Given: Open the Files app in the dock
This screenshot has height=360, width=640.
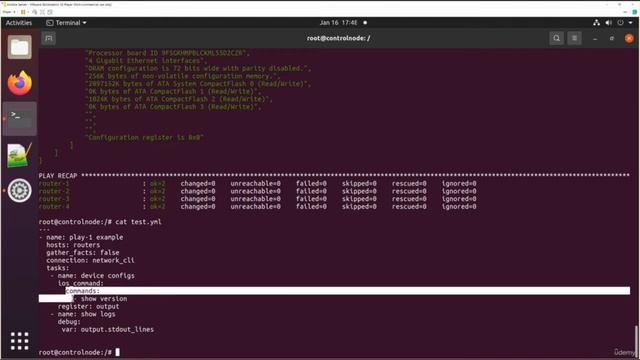Looking at the screenshot, I should [x=20, y=47].
